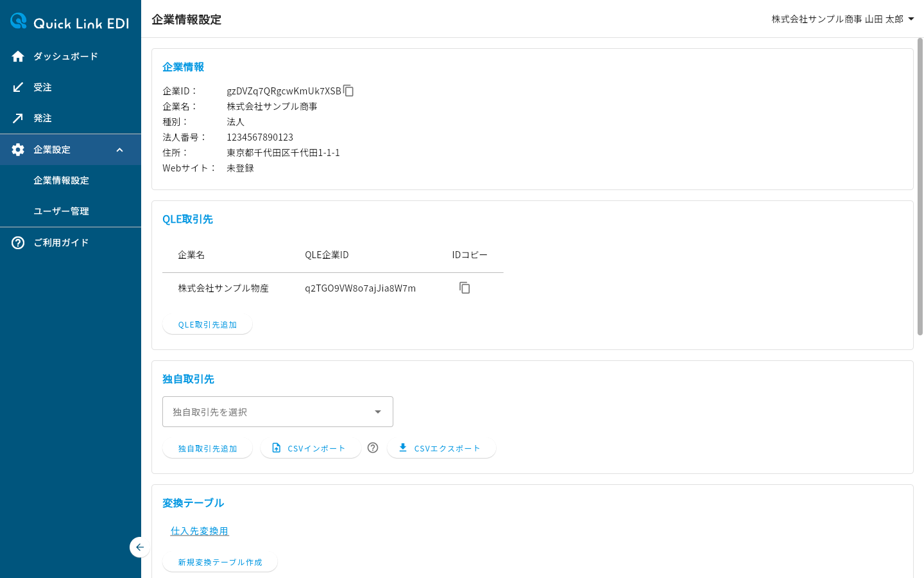The width and height of the screenshot is (924, 578).
Task: Open the 発注 menu item
Action: tap(71, 118)
